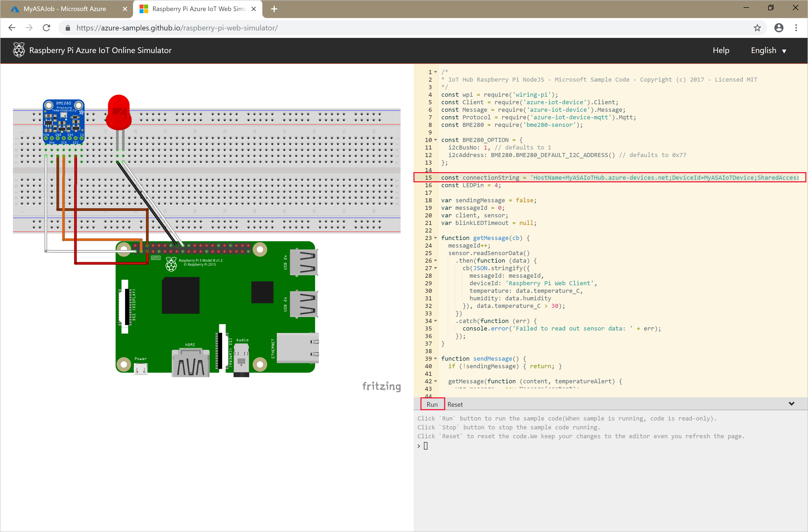Screen dimensions: 808x532
Task: Click the browser reload page icon
Action: pos(46,28)
